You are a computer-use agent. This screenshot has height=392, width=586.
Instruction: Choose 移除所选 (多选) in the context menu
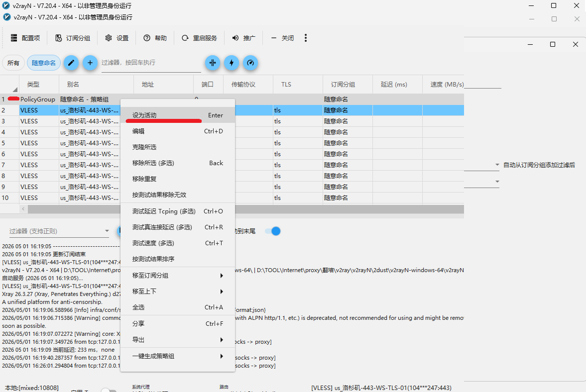click(x=178, y=163)
